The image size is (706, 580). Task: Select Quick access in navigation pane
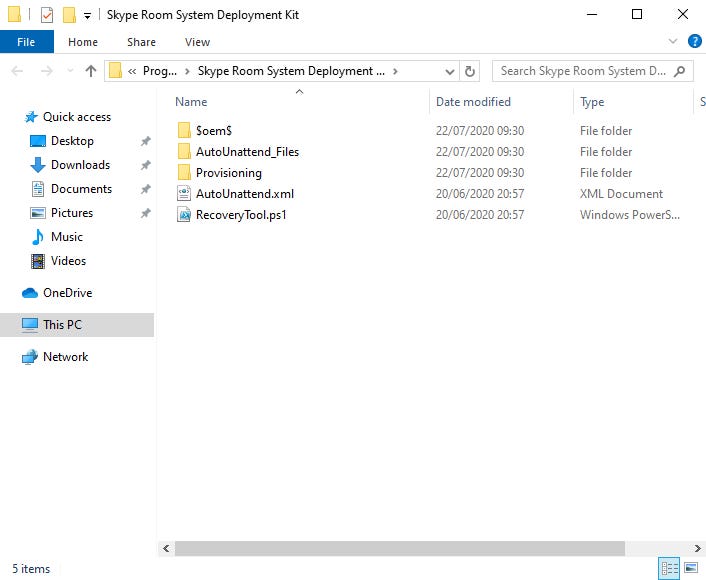click(77, 117)
